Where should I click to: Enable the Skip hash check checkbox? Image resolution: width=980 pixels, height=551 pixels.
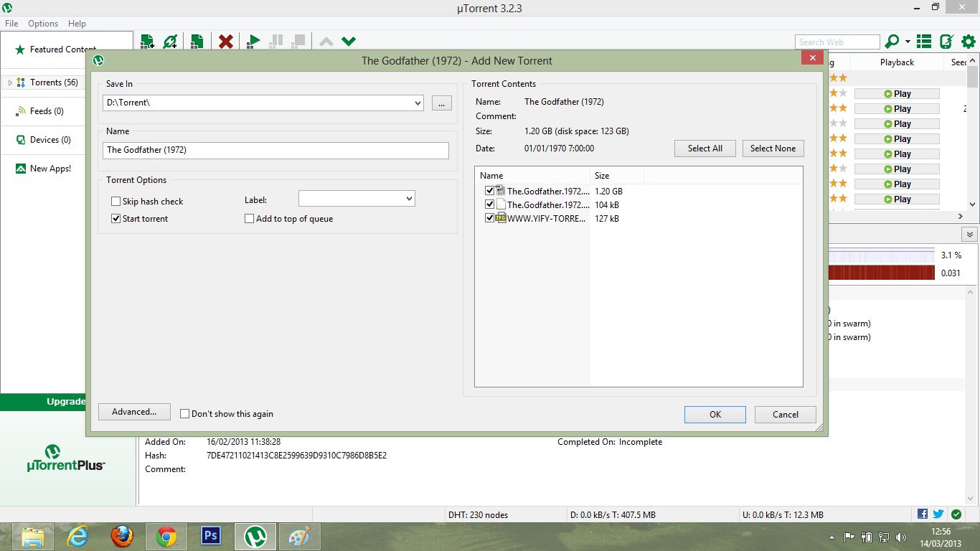[116, 202]
